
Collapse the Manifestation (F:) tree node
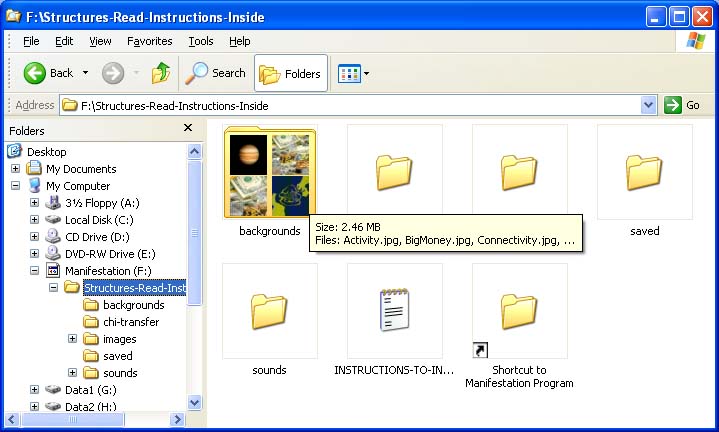[x=34, y=271]
